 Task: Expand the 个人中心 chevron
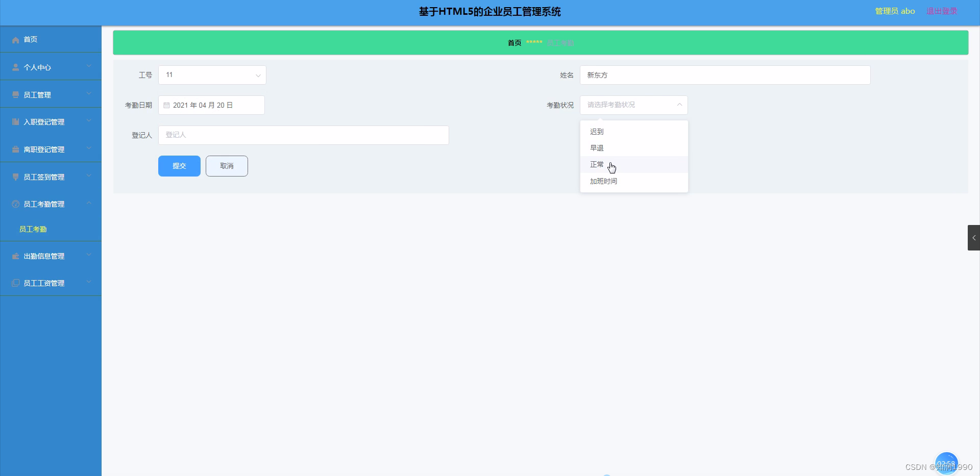[x=88, y=66]
